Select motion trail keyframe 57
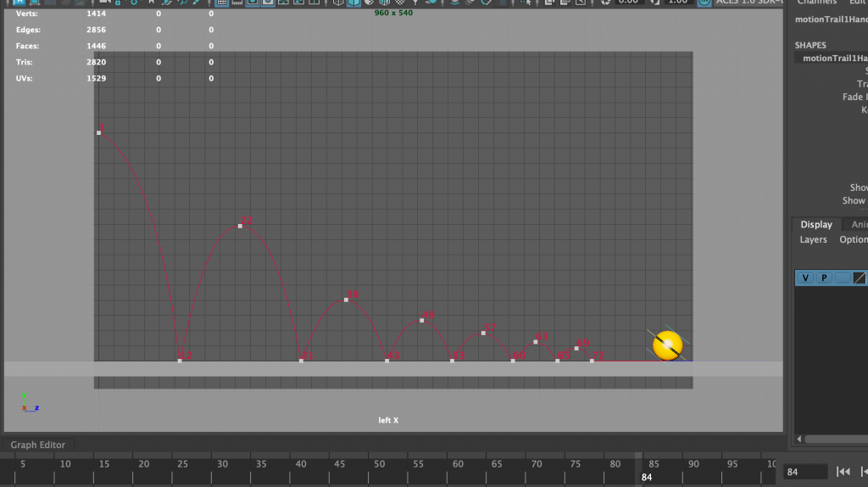Viewport: 868px width, 487px height. (483, 333)
